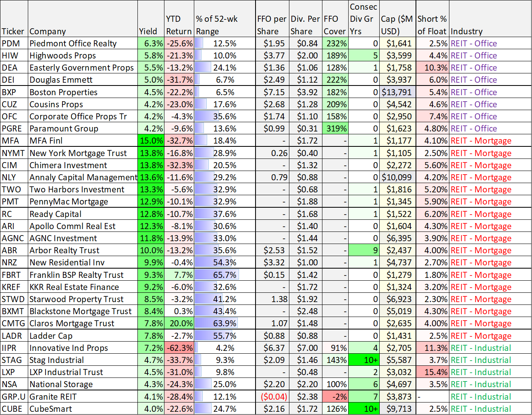The width and height of the screenshot is (532, 415).
Task: Click Paramount Group's 319% FFO cover
Action: pyautogui.click(x=335, y=129)
